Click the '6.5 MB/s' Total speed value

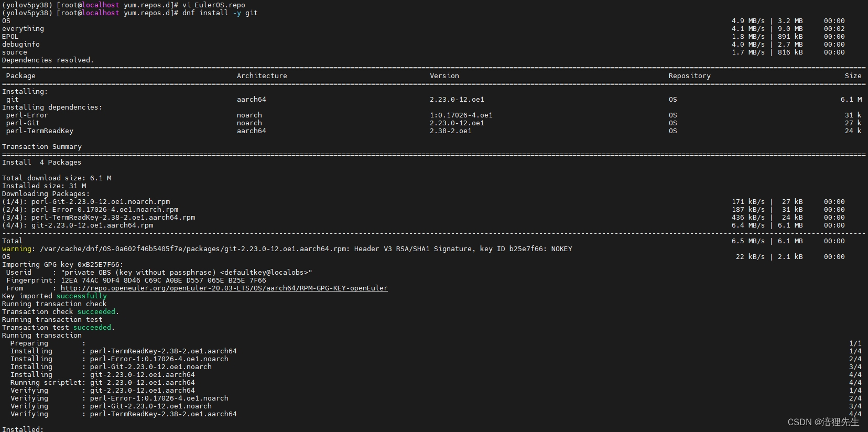[748, 241]
